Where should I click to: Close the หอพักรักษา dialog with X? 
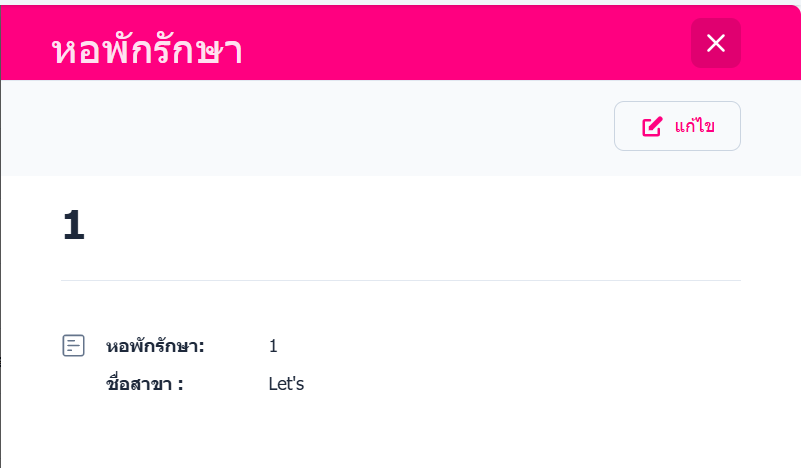715,43
